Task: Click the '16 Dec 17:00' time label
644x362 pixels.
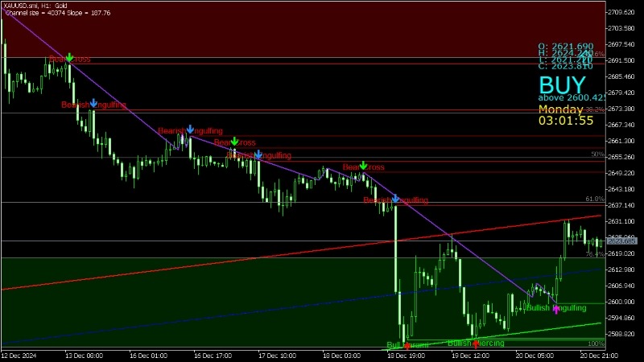Action: click(213, 356)
